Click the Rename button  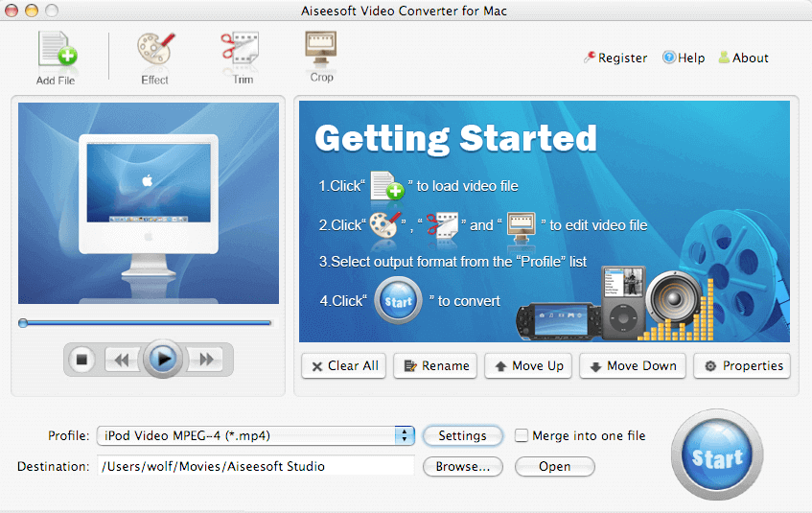(x=435, y=366)
